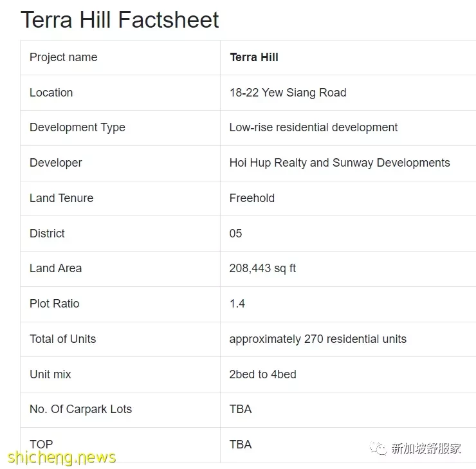476x469 pixels.
Task: Click the 2bed to 4bed unit mix
Action: click(x=263, y=374)
